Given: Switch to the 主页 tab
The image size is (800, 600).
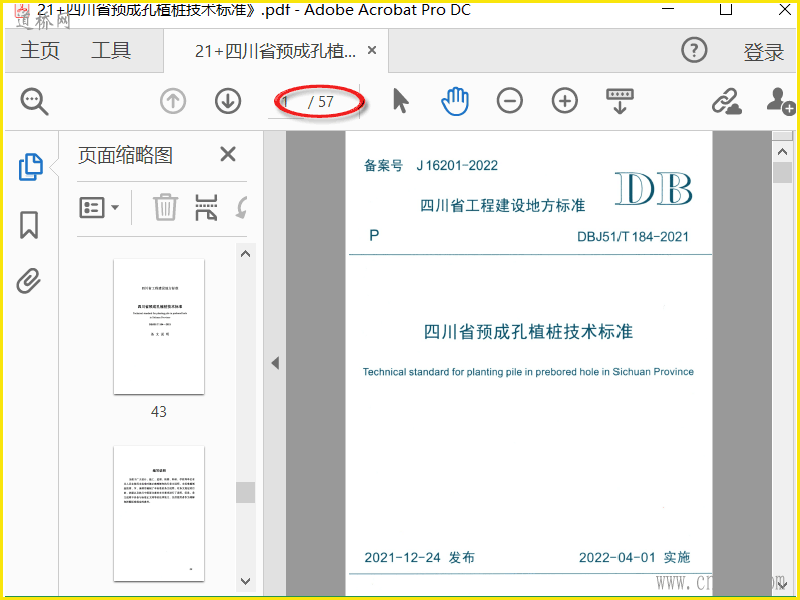Looking at the screenshot, I should (x=40, y=51).
